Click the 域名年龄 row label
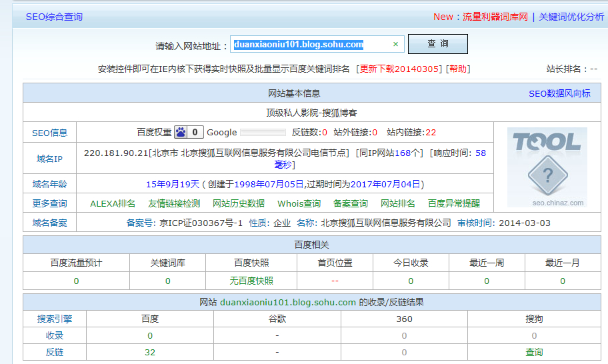Viewport: 608px width, 364px height. pos(49,184)
